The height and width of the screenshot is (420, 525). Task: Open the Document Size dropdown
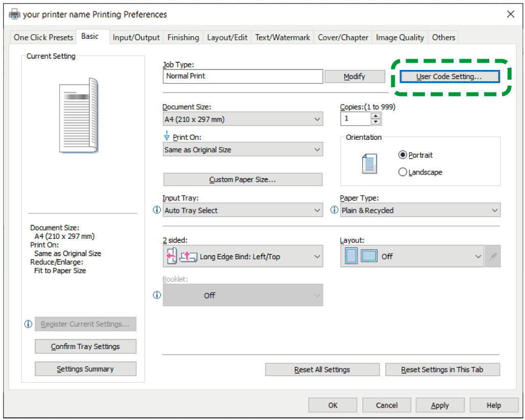[x=242, y=119]
